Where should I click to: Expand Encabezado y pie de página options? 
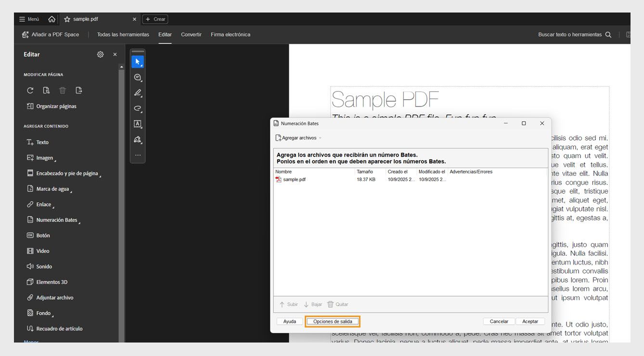[x=64, y=173]
